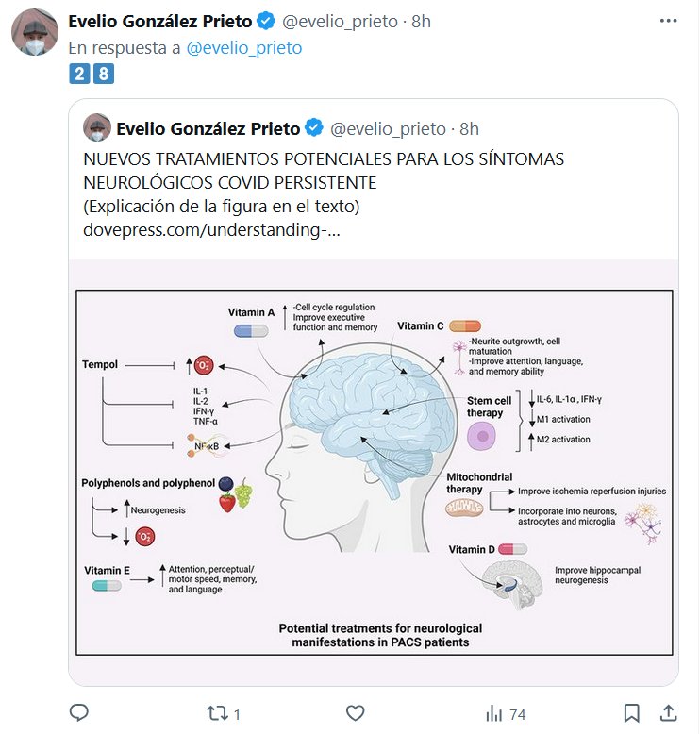This screenshot has width=700, height=734.
Task: Open the 8h timestamp of main tweet
Action: coord(421,22)
